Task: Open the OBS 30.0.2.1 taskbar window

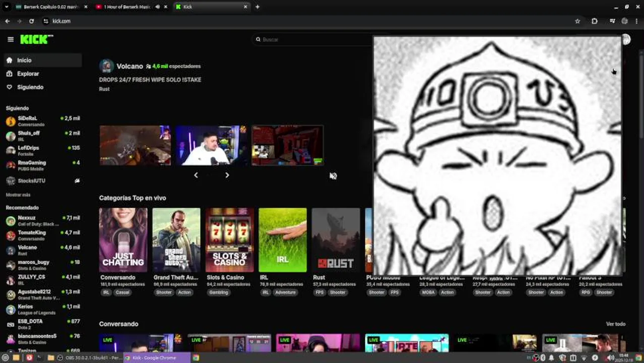Action: coord(90,358)
